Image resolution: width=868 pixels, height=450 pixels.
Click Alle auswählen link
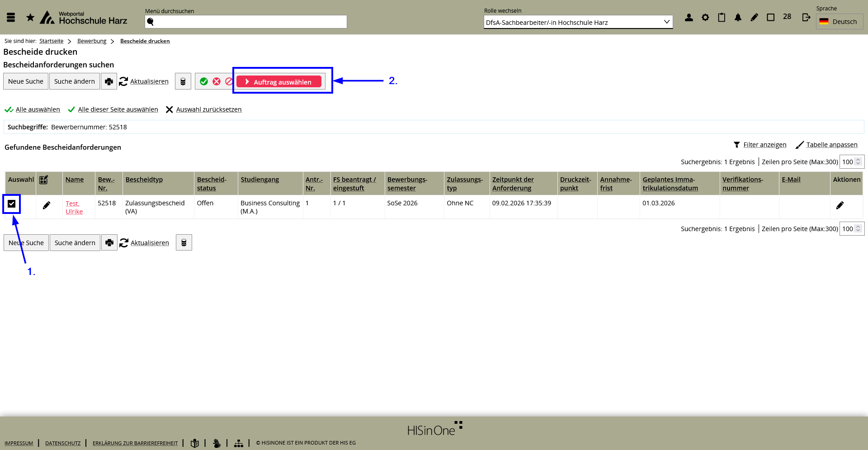[x=38, y=109]
